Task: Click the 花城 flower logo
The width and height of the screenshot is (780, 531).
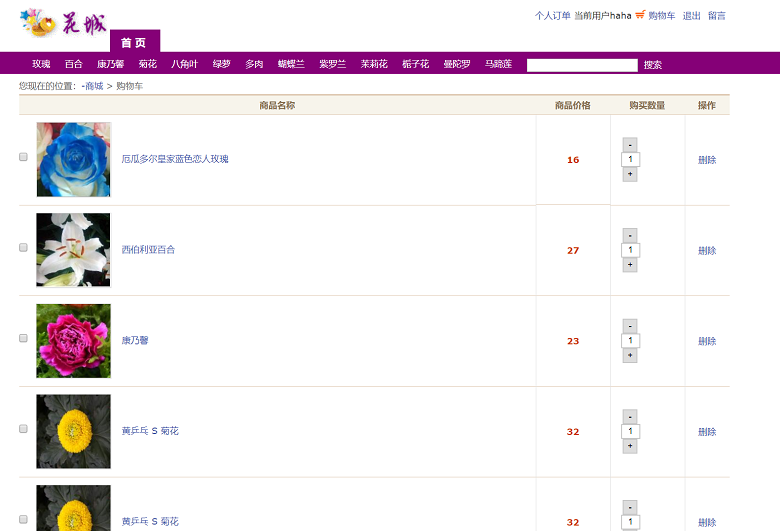Action: point(63,22)
